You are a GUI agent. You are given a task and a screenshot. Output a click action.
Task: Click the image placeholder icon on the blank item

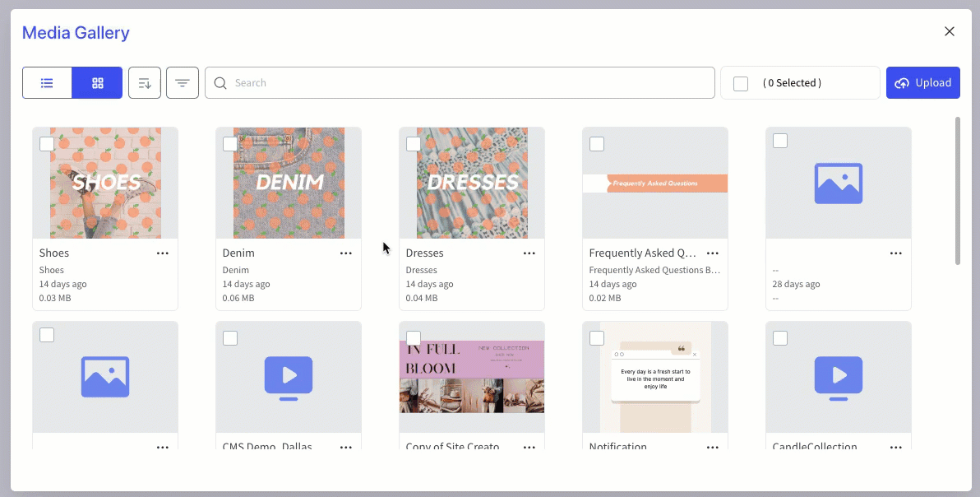838,183
